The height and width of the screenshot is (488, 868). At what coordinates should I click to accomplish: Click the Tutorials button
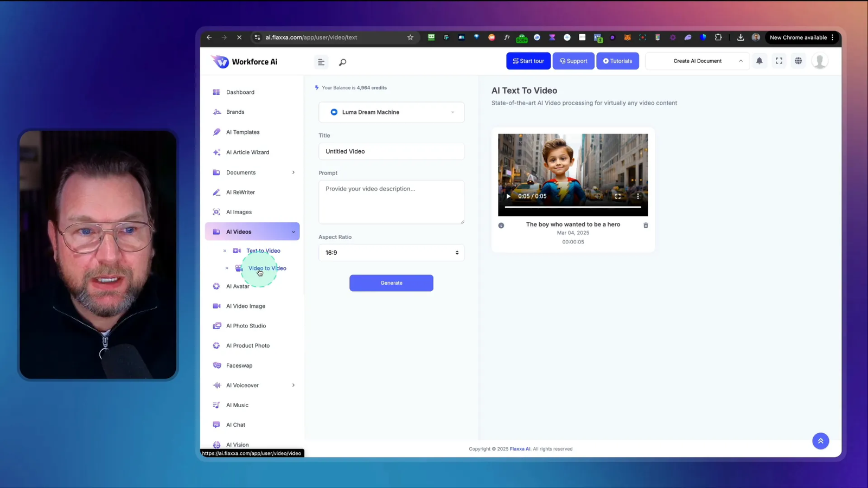coord(617,61)
